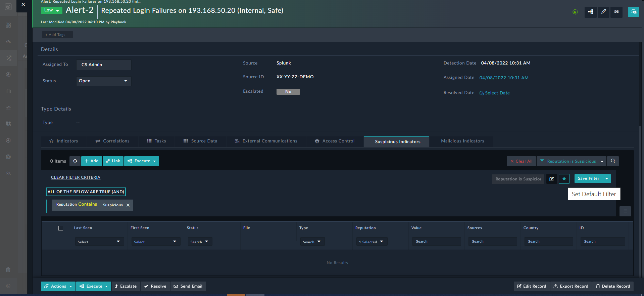Select the all-rows checkbox in indicators table
Image resolution: width=644 pixels, height=296 pixels.
pyautogui.click(x=61, y=228)
